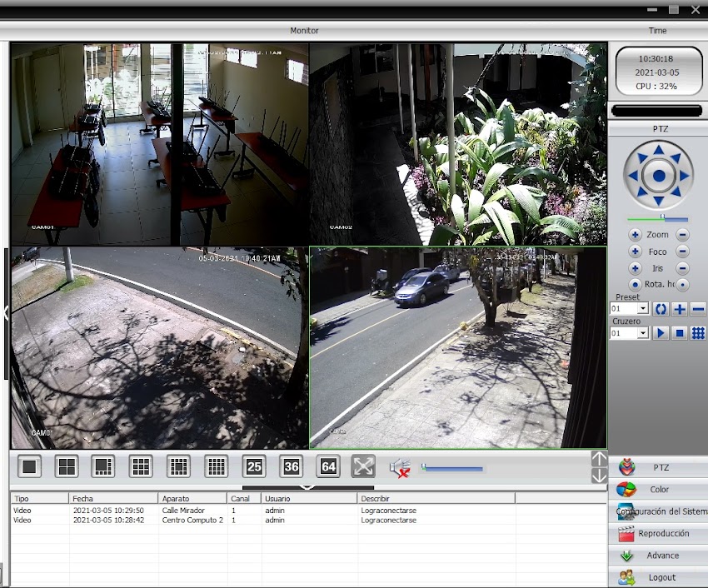
Task: Open Configuración del Sistema
Action: pyautogui.click(x=661, y=511)
